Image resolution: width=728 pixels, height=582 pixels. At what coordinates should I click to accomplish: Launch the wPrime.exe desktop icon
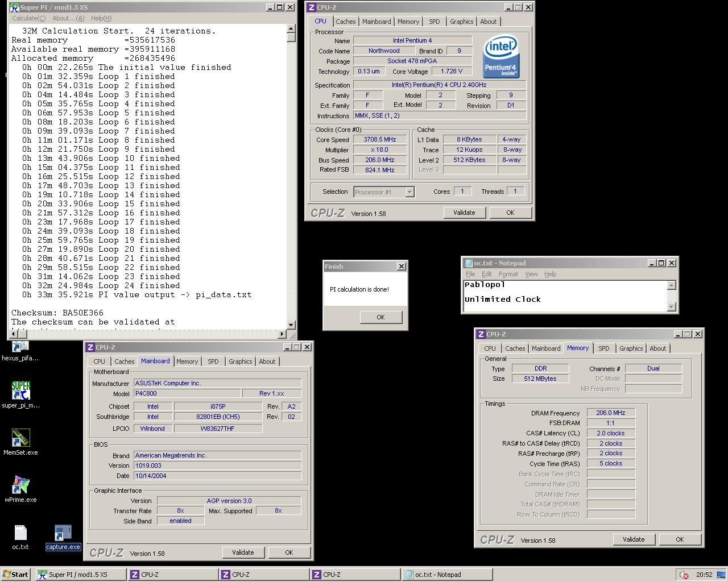pos(20,484)
